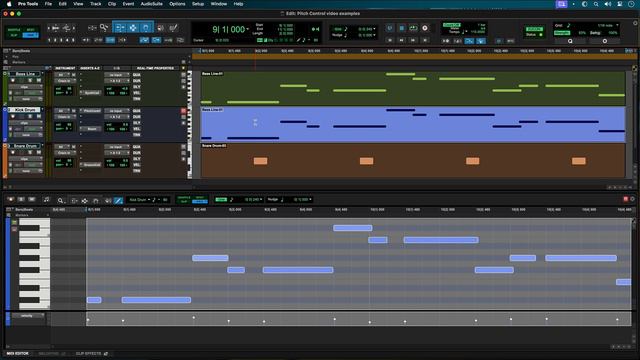
Task: Open Bass Line track view selector 'clips'
Action: click(25, 87)
